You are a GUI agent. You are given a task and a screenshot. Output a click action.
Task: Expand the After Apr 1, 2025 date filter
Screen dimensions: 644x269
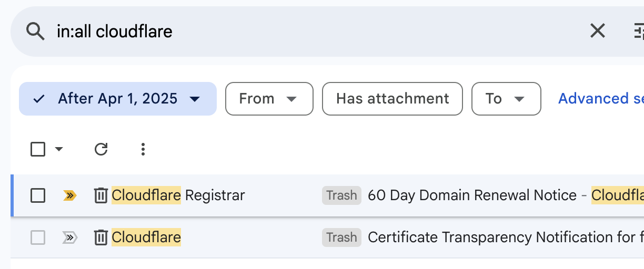[x=118, y=99]
